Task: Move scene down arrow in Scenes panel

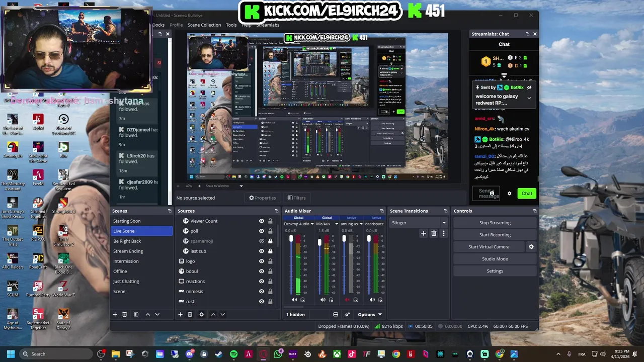Action: 157,314
